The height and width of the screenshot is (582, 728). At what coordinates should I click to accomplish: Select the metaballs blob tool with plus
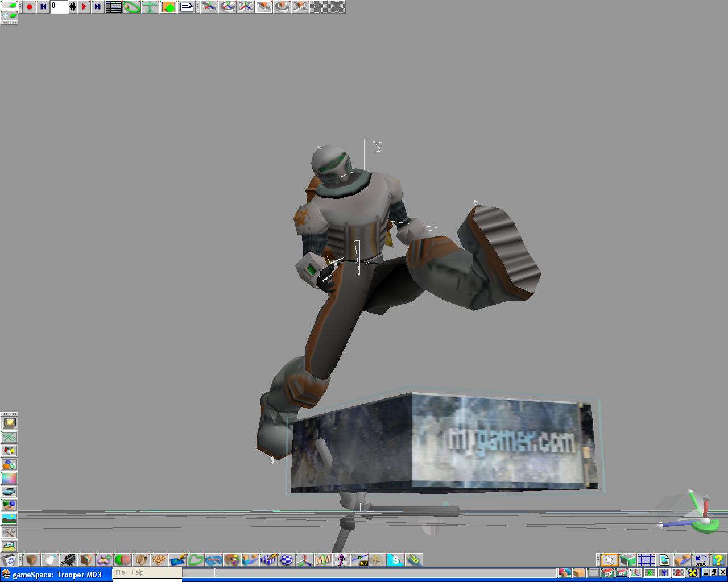coord(105,560)
